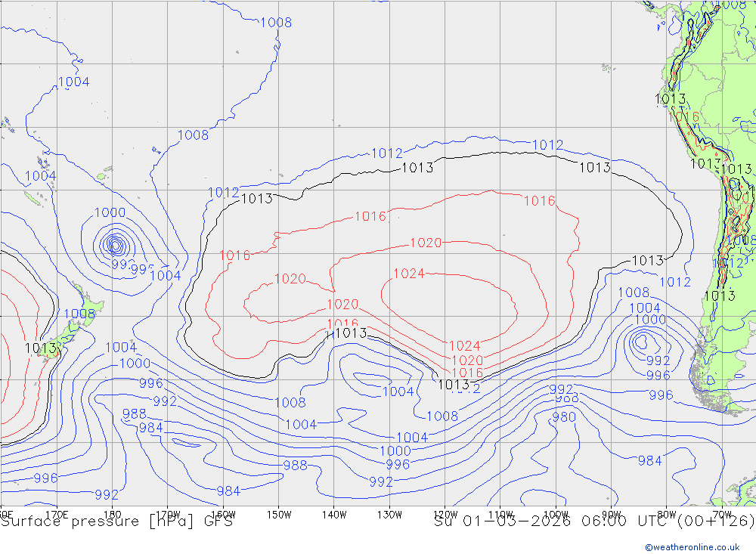This screenshot has height=554, width=756.
Task: Click the red 1016 label on Peru's coast
Action: (683, 116)
